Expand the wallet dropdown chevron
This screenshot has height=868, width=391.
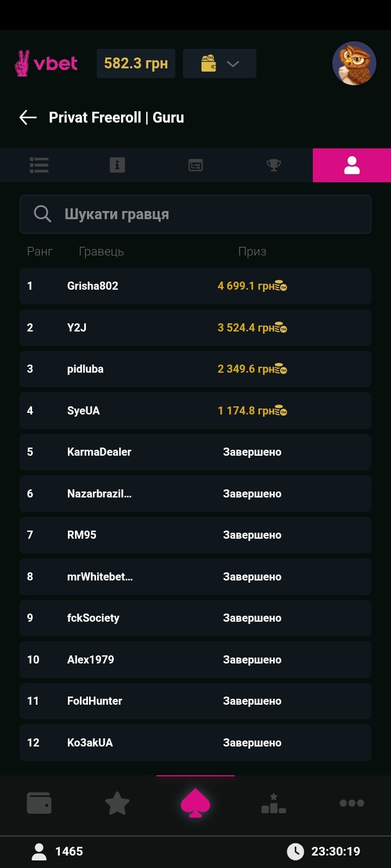pyautogui.click(x=233, y=63)
